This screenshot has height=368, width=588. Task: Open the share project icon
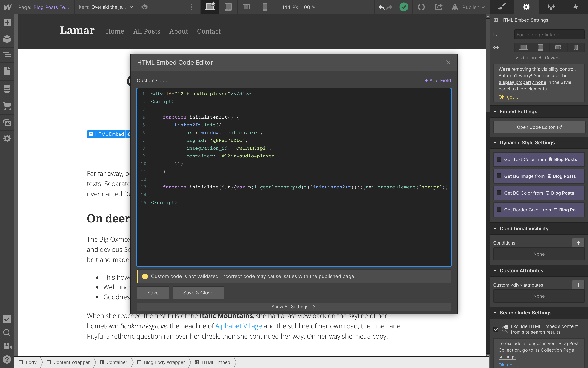[x=438, y=7]
